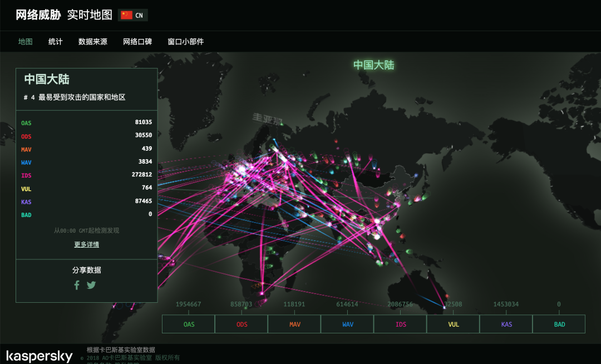Click the CN flag language selector
This screenshot has width=601, height=364.
click(134, 15)
